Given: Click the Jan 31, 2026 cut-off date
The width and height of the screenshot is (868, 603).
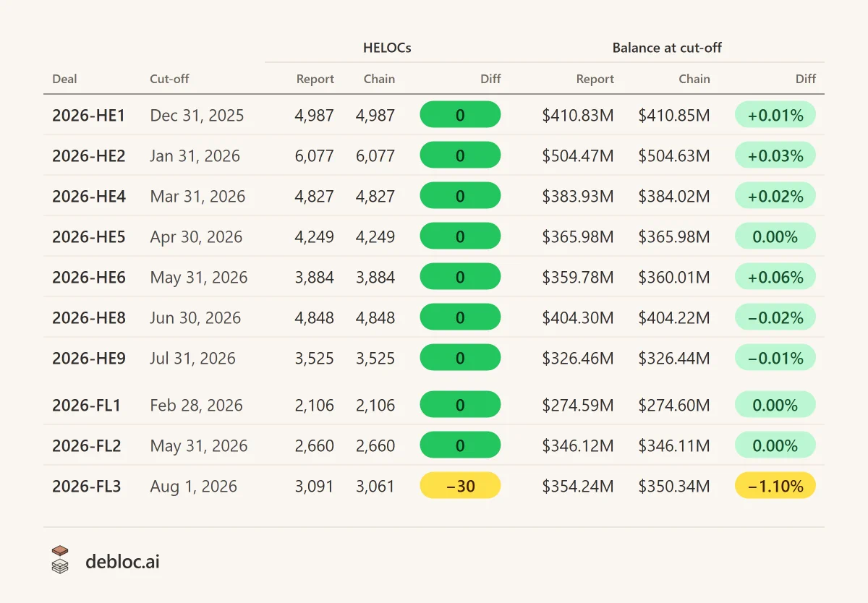Looking at the screenshot, I should point(195,155).
